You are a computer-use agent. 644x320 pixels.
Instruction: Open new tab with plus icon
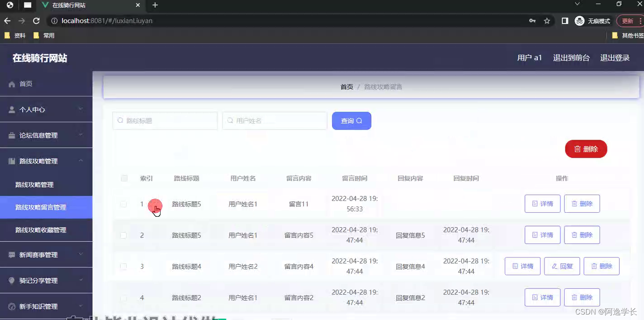[155, 5]
